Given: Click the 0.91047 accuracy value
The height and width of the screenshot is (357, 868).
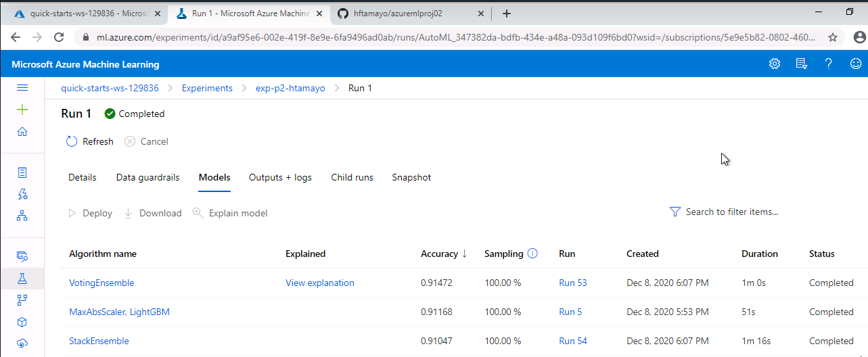Looking at the screenshot, I should [x=436, y=341].
